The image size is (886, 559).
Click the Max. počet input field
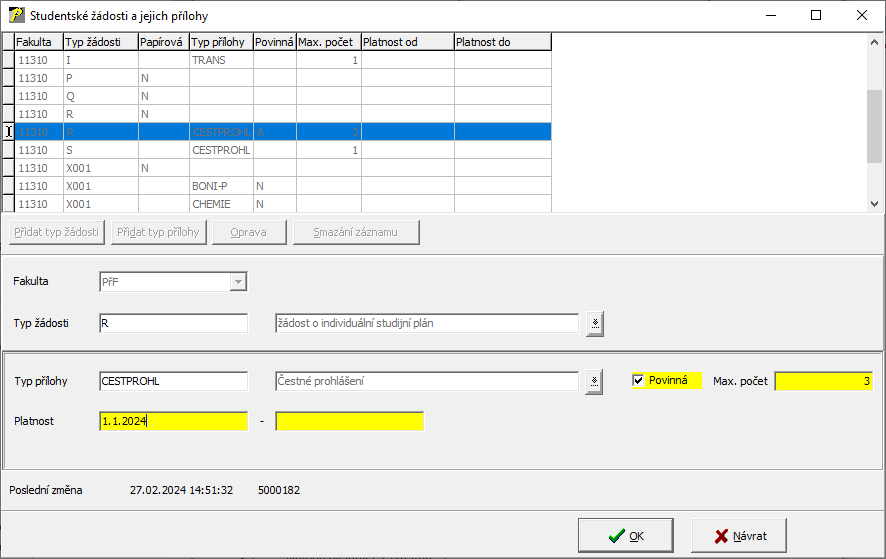(823, 381)
